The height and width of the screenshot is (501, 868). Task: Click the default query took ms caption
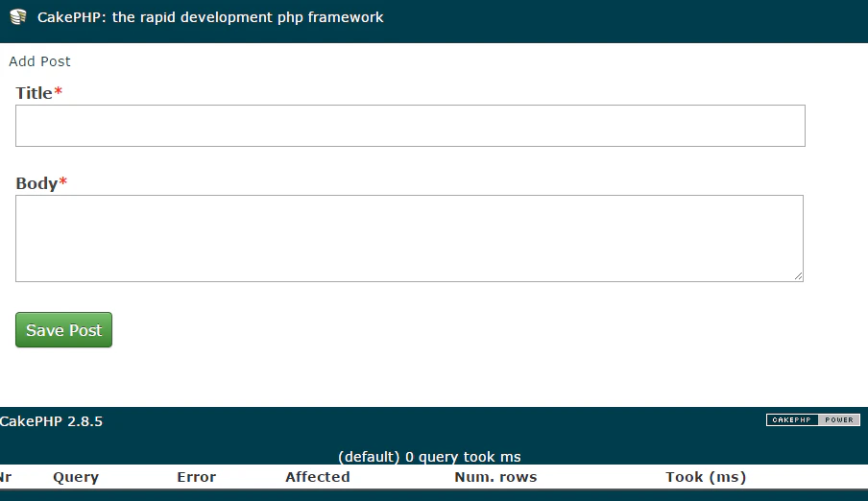pyautogui.click(x=429, y=457)
